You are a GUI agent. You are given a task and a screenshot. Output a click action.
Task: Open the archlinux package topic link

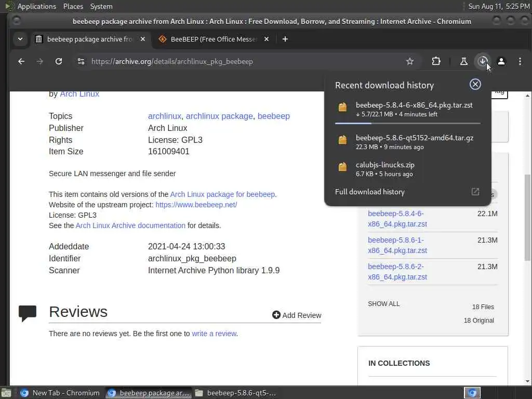coord(219,116)
